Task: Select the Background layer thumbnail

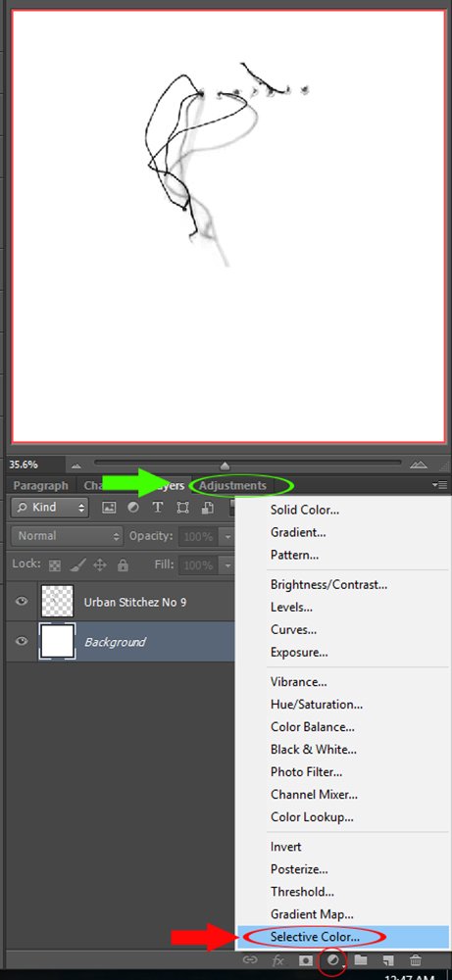Action: coord(57,641)
